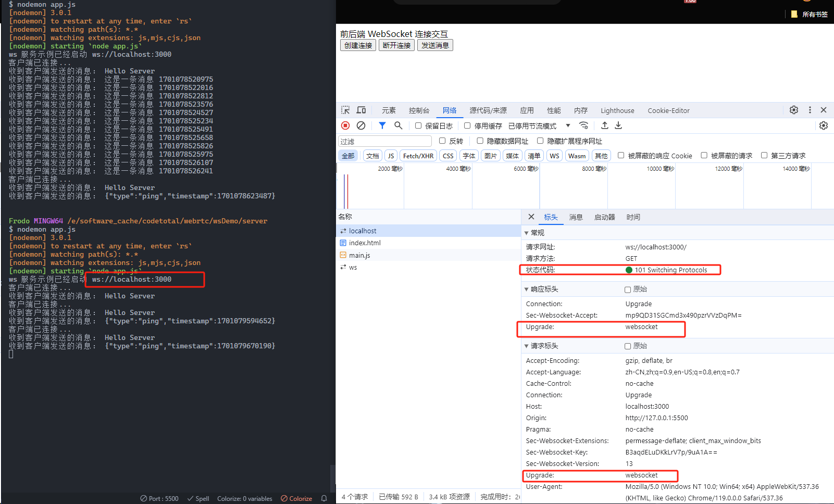Screen dimensions: 834x504
Task: Toggle 第三方请求 checkbox
Action: point(764,155)
